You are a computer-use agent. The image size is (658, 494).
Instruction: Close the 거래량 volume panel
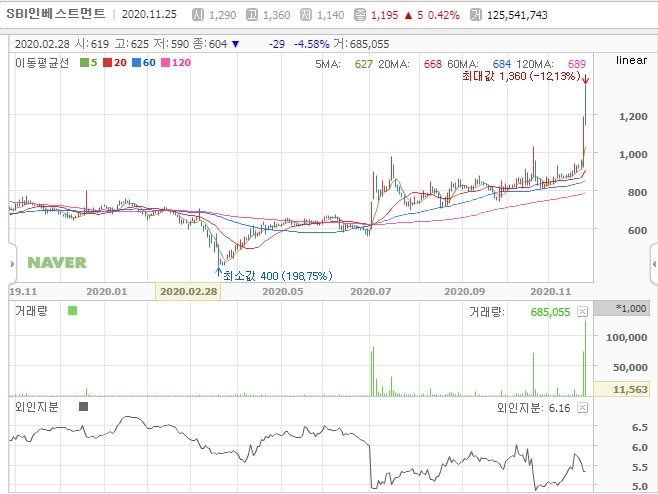tap(582, 311)
